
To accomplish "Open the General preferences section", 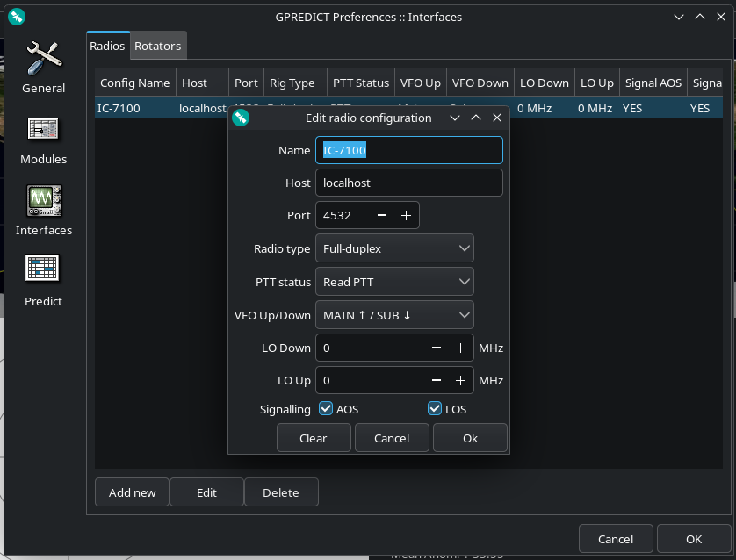I will [x=43, y=68].
